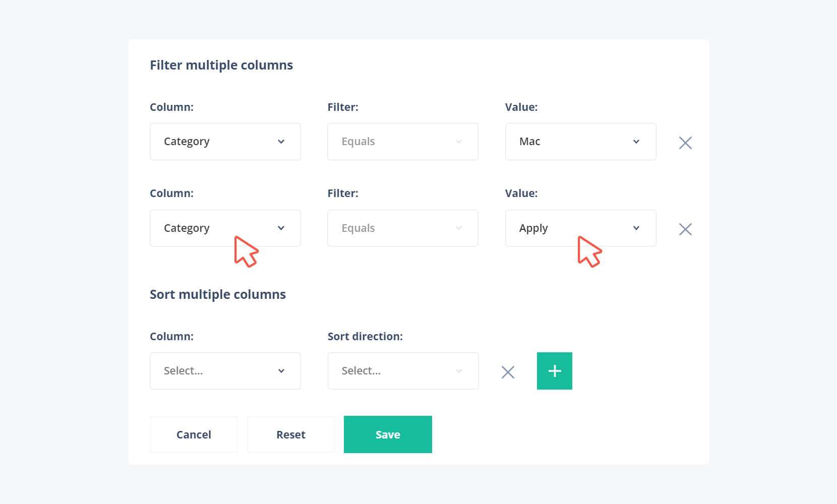The image size is (837, 504).
Task: Open the sort Column Select dropdown
Action: [x=225, y=371]
